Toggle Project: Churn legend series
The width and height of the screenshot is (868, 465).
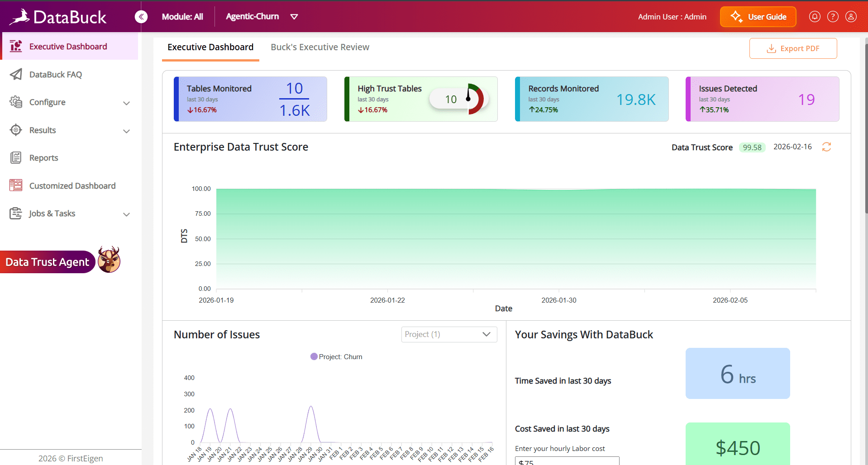point(336,356)
